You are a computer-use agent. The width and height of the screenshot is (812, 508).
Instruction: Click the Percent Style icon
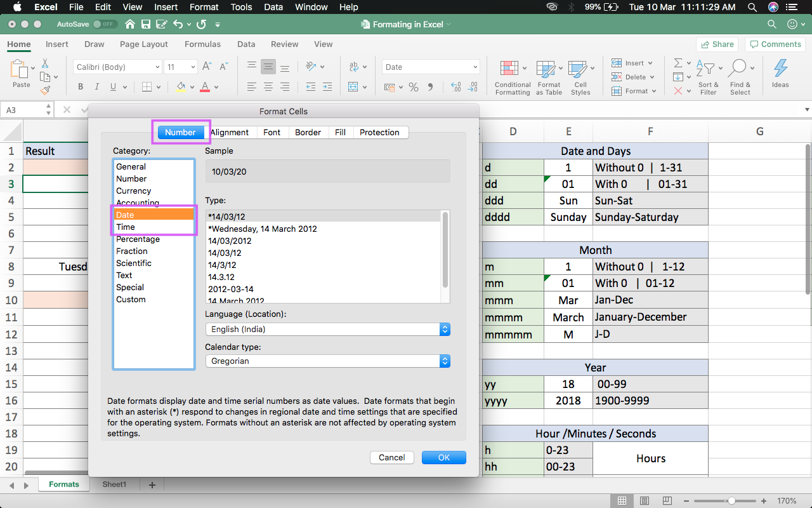[413, 86]
